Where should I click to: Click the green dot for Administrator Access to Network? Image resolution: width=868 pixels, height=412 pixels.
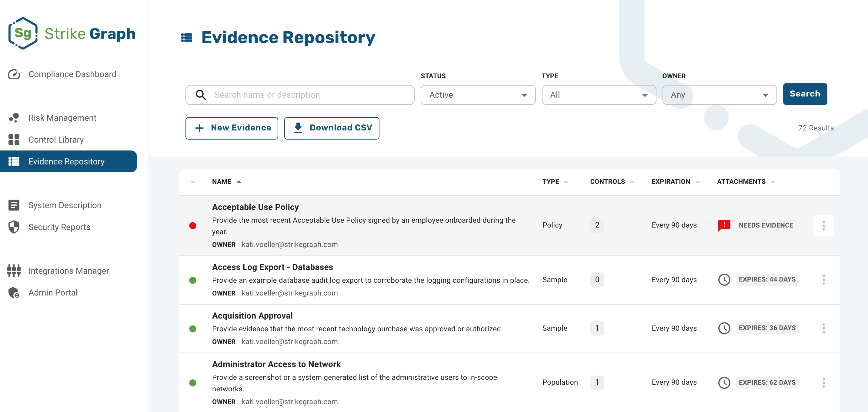coord(193,383)
